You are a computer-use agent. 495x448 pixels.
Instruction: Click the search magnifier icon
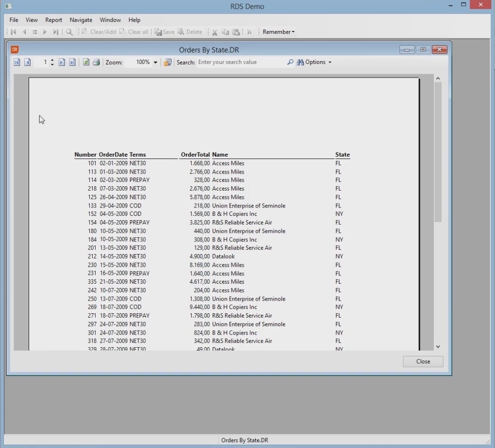[290, 62]
